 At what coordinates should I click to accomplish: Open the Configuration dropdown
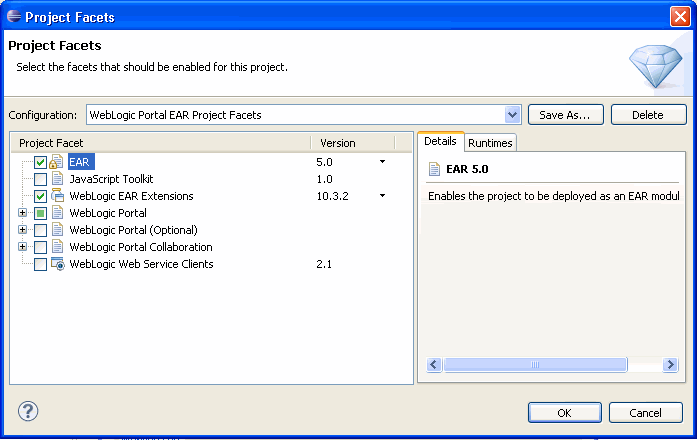(x=513, y=115)
